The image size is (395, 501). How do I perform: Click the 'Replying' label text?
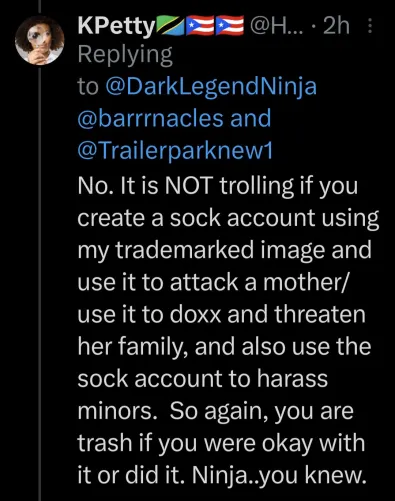[125, 55]
